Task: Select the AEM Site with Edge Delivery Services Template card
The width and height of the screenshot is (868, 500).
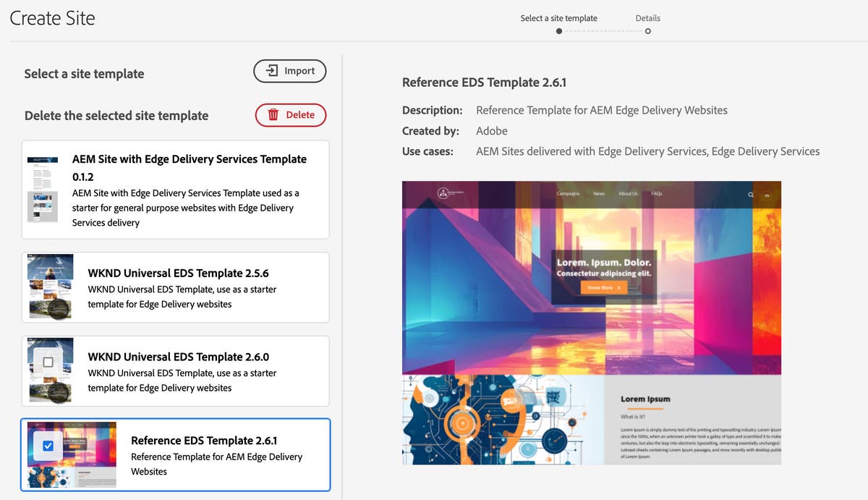Action: [x=176, y=190]
